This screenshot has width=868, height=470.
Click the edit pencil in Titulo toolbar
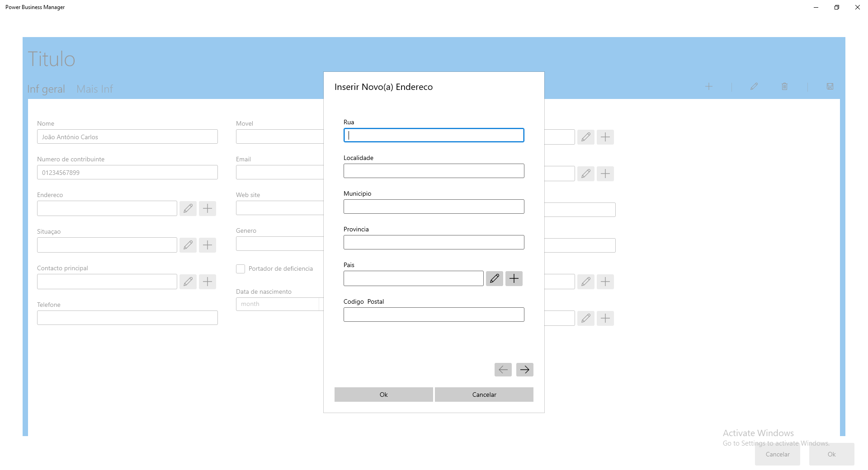pyautogui.click(x=754, y=86)
